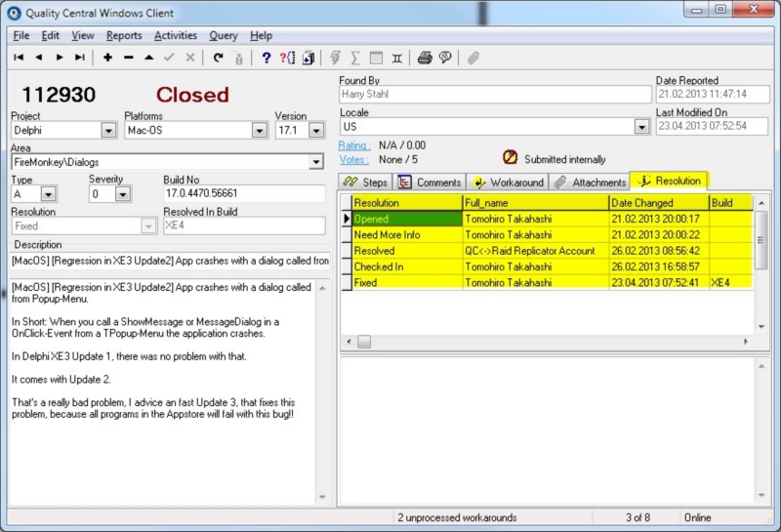Open the Activities menu
Viewport: 781px width, 532px height.
pos(176,36)
